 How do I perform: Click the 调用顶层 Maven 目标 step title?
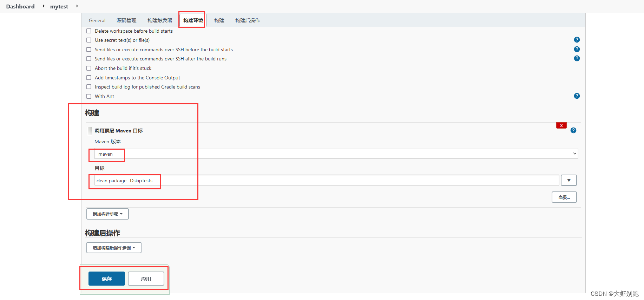tap(118, 131)
